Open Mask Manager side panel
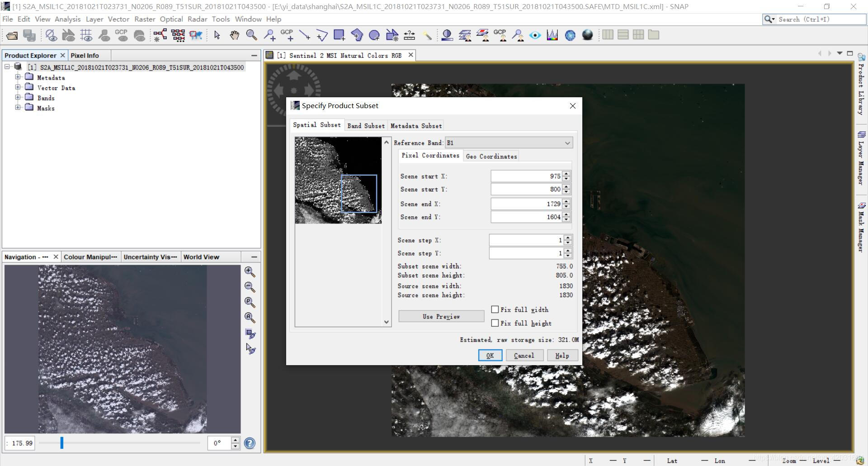 [x=861, y=228]
